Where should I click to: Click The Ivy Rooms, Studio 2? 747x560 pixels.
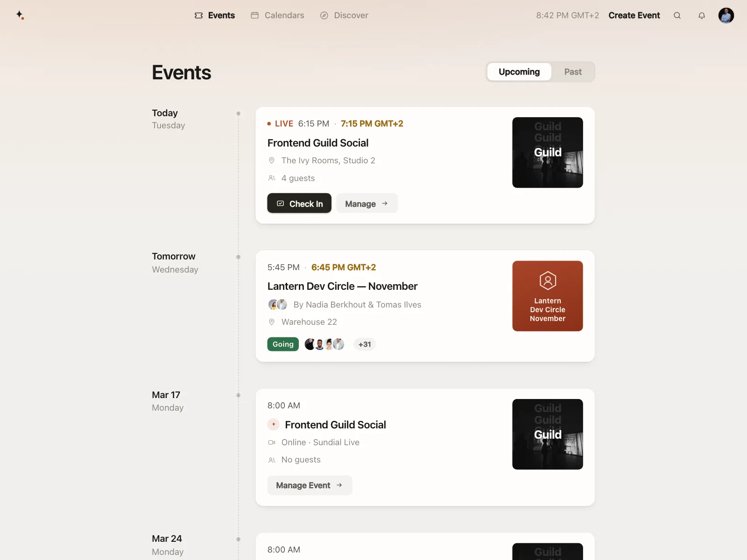328,161
